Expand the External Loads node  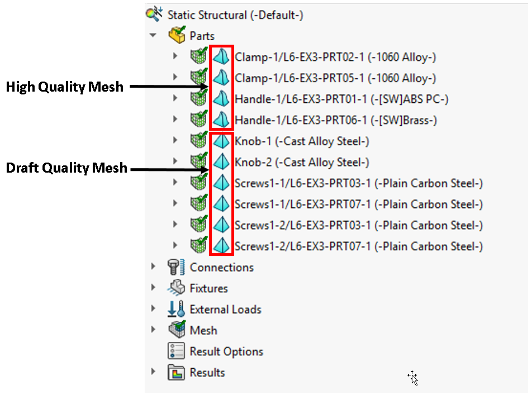[154, 310]
